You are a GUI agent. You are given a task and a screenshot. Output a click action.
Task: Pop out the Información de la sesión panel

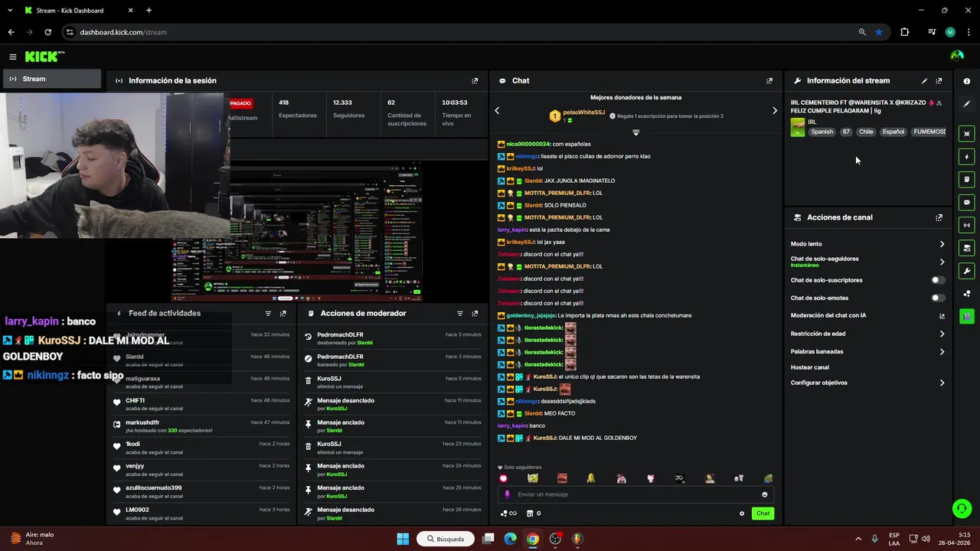[475, 80]
